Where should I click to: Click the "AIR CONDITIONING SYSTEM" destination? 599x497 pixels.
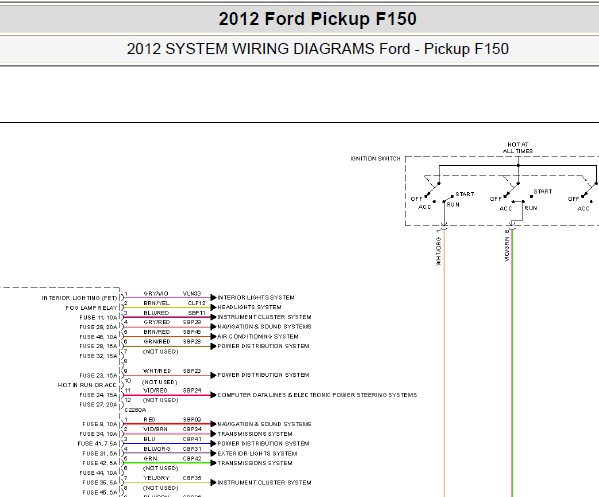tap(258, 337)
